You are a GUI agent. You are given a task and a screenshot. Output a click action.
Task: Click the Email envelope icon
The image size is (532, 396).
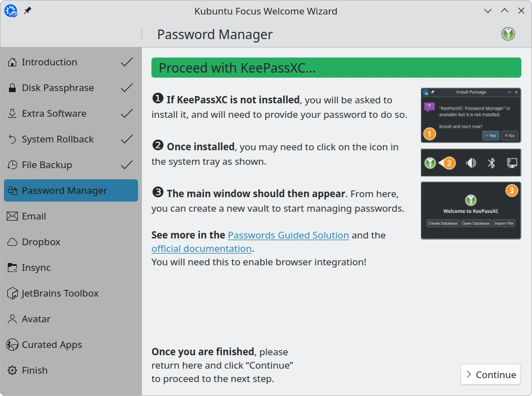point(12,216)
